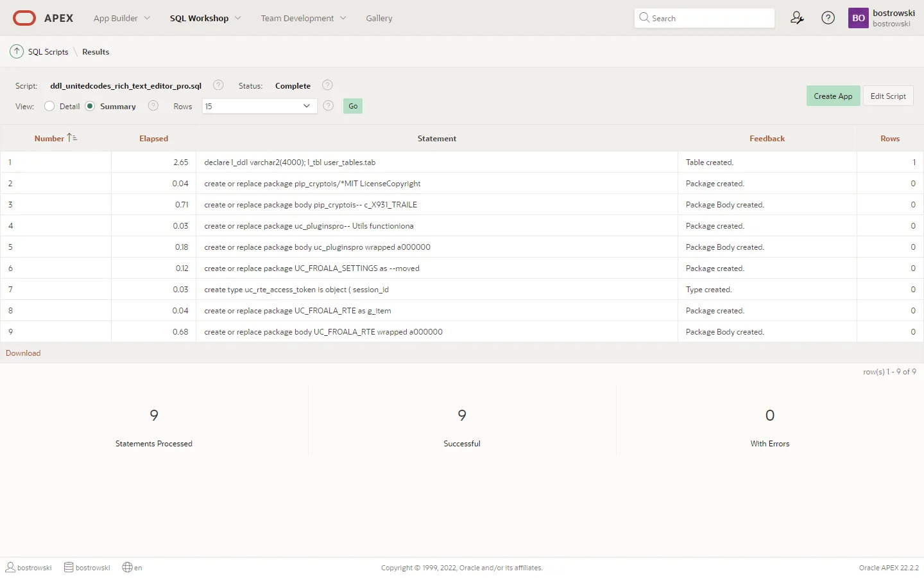Click help icon next to Status Complete
Image resolution: width=924 pixels, height=578 pixels.
pos(327,85)
